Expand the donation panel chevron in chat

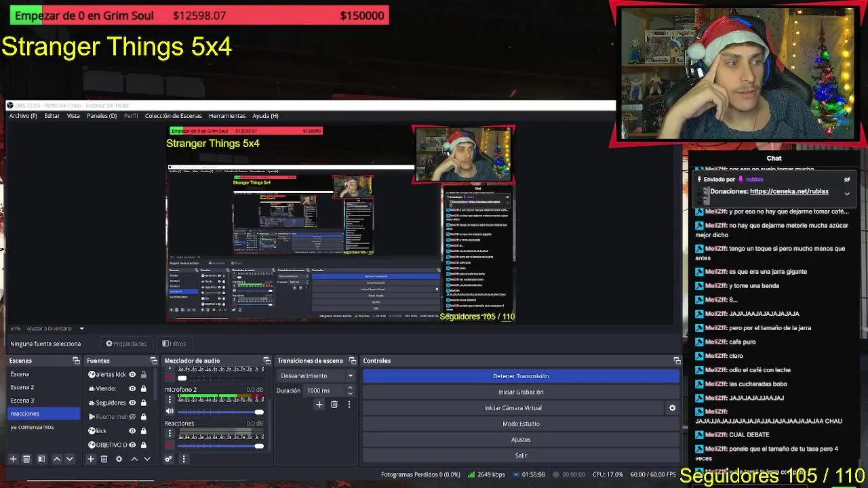click(847, 194)
